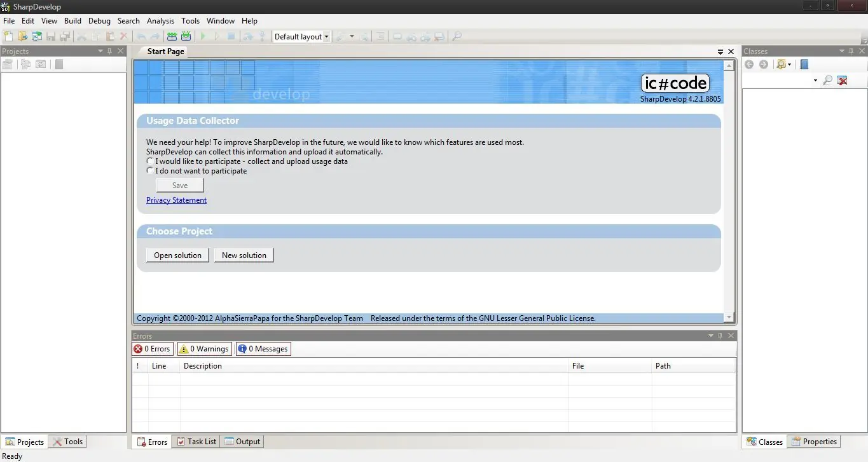
Task: Click the Save All toolbar icon
Action: [x=64, y=37]
